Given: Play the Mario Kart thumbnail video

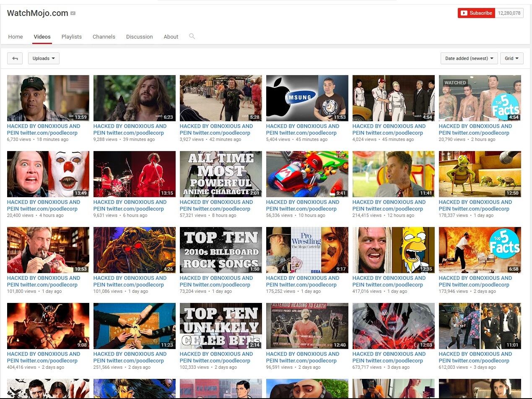Looking at the screenshot, I should pyautogui.click(x=307, y=174).
